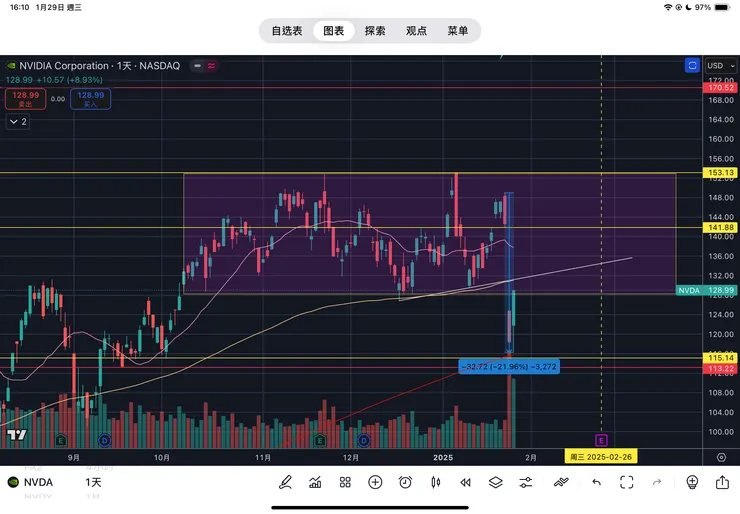Open chart settings sliders icon
Viewport: 740px width, 514px height.
[x=525, y=482]
